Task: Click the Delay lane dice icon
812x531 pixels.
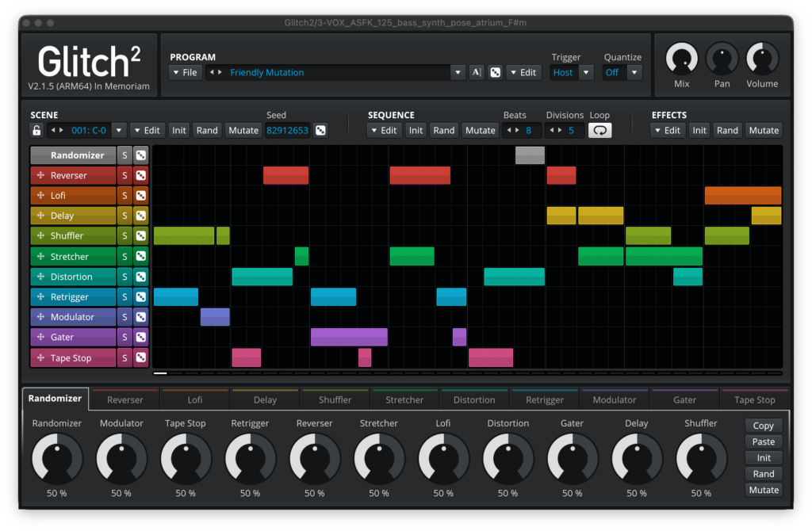Action: [x=141, y=216]
